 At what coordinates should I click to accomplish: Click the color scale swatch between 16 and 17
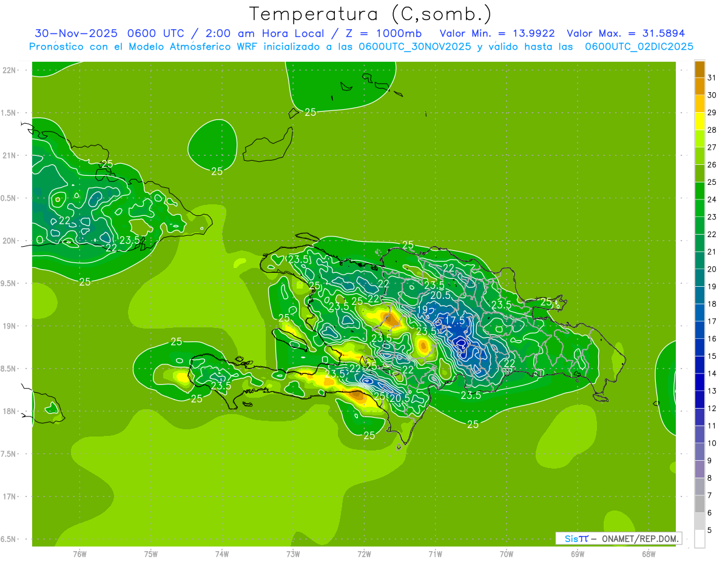[699, 330]
